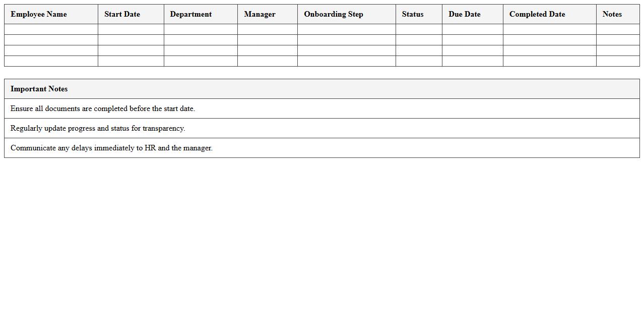The height and width of the screenshot is (328, 644).
Task: Click the third row's empty Onboarding Step cell
Action: click(346, 50)
